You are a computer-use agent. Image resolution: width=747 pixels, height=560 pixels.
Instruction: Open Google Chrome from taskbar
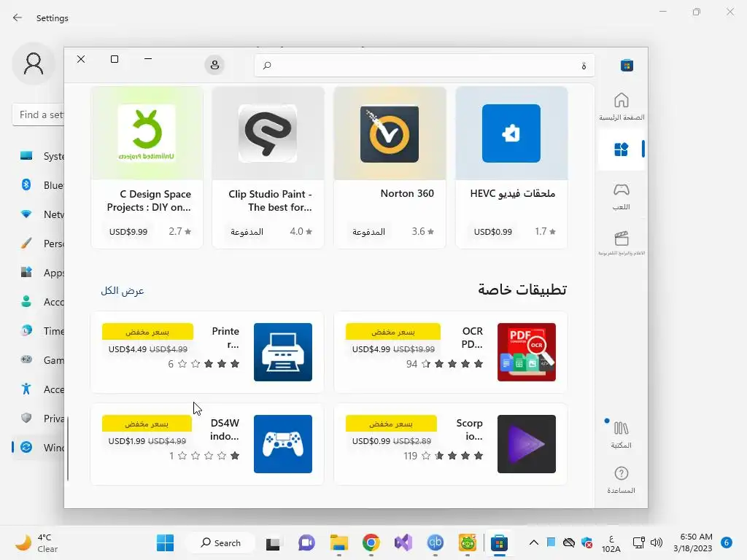point(371,542)
